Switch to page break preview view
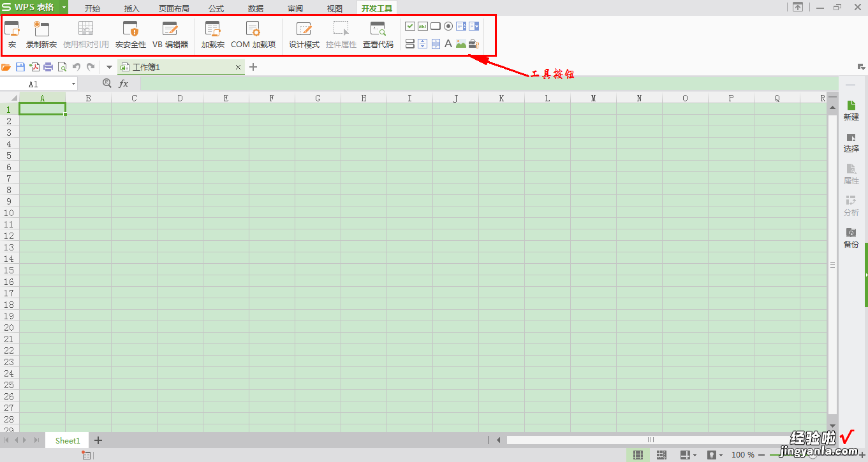The width and height of the screenshot is (868, 462). pos(661,455)
